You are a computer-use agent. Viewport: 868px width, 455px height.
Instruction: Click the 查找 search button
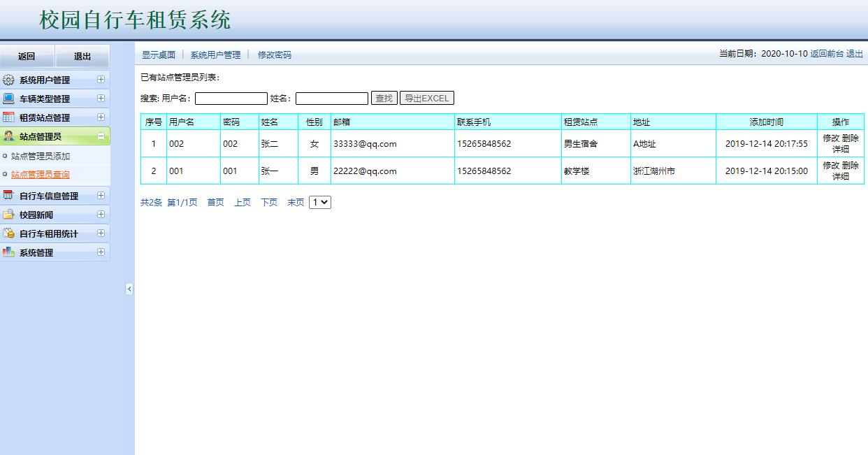pyautogui.click(x=383, y=98)
